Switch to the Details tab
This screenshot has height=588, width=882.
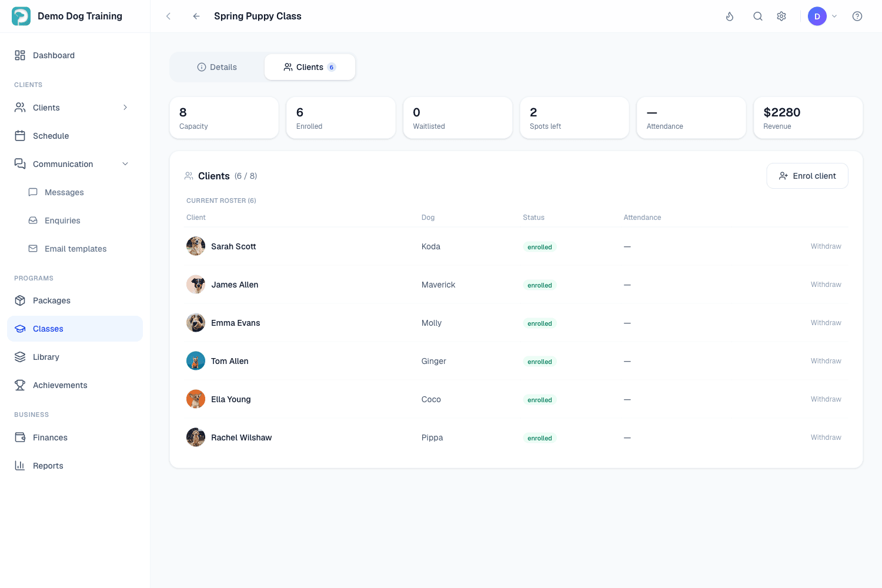[217, 67]
